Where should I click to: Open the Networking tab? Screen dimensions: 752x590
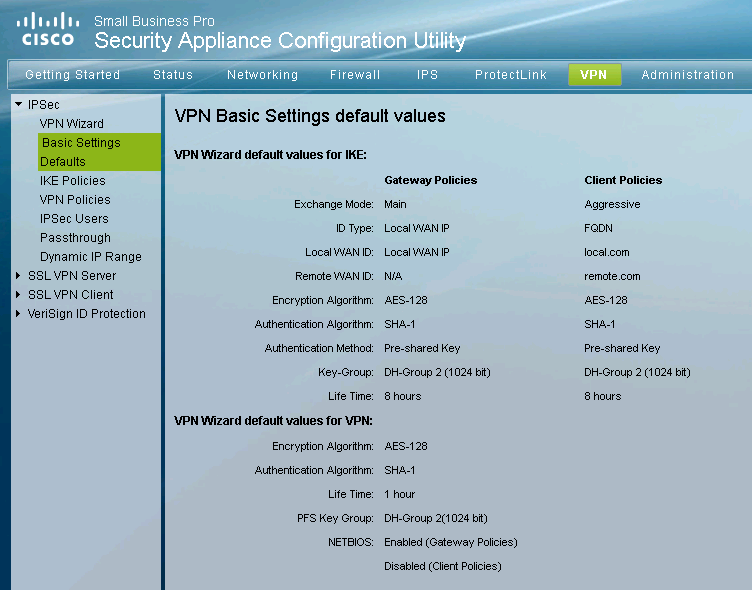pos(262,75)
